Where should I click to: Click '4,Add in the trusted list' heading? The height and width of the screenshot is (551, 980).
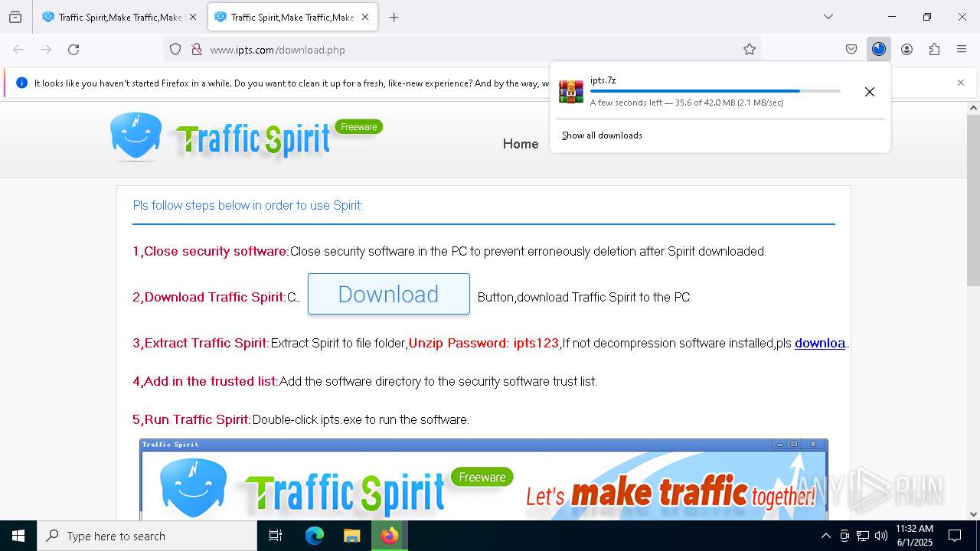click(x=205, y=381)
